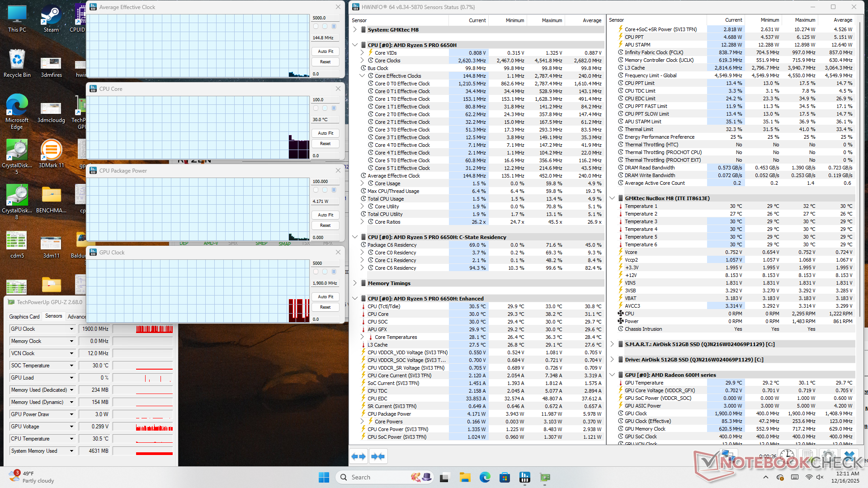
Task: Pick the dark blue swatch in Average Effective Clock
Action: pos(334,26)
